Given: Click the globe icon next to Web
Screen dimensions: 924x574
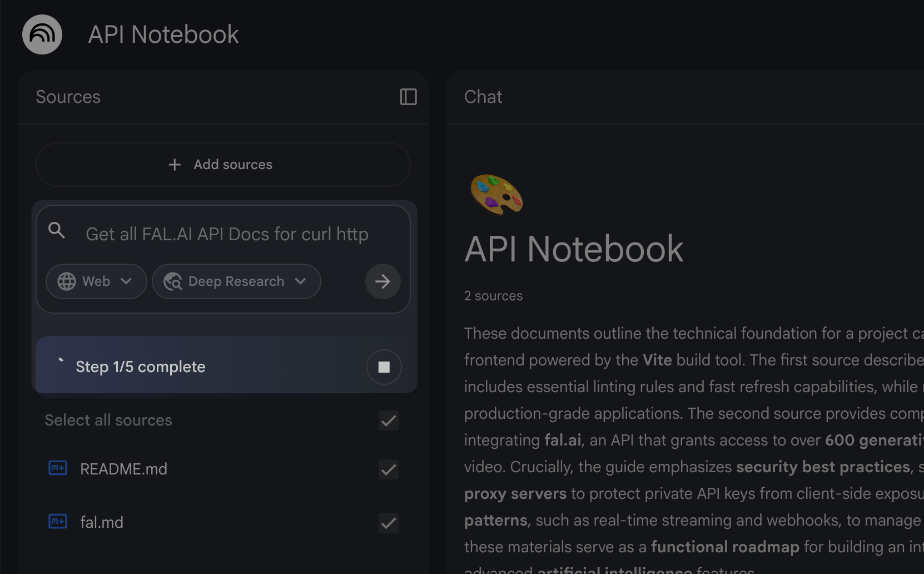Looking at the screenshot, I should click(x=66, y=281).
